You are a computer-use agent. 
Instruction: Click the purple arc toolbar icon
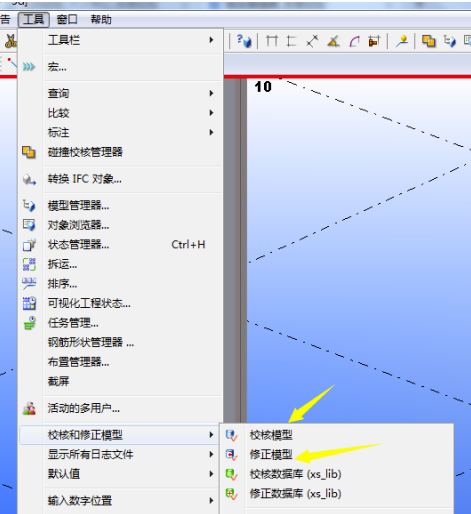(354, 41)
